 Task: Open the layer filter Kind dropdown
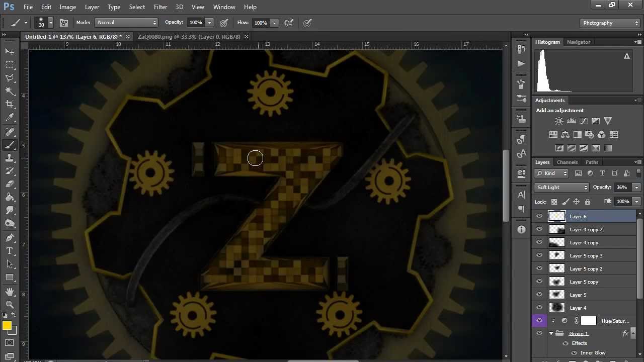pyautogui.click(x=552, y=173)
